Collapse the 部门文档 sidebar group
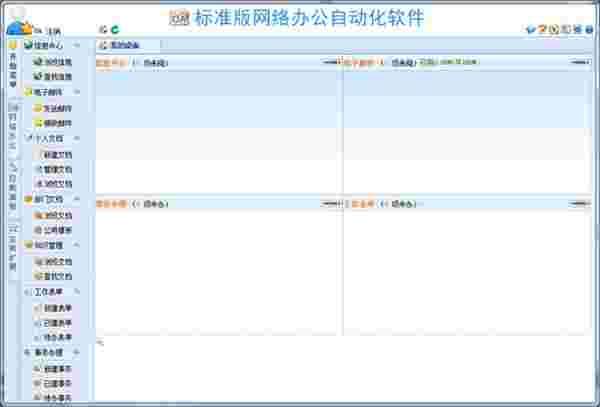Image resolution: width=600 pixels, height=407 pixels. [77, 199]
